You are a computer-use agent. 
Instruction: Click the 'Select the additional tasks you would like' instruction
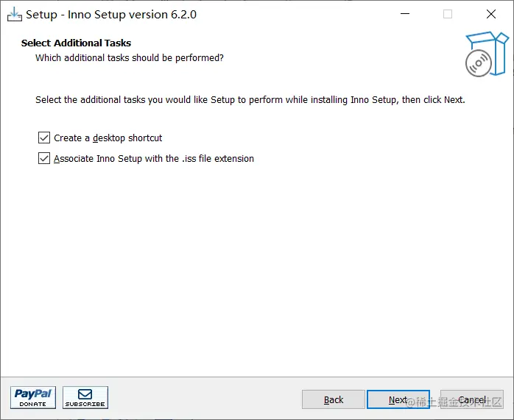pyautogui.click(x=250, y=100)
